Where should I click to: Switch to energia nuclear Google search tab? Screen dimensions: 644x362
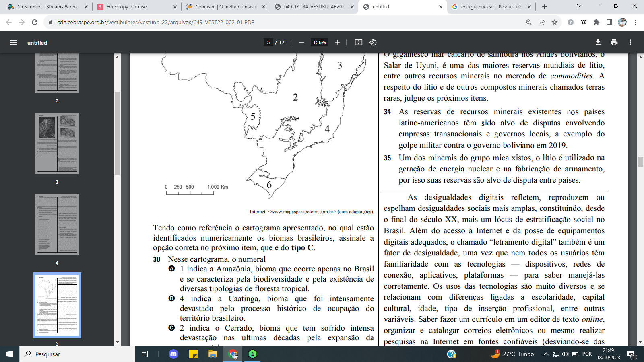pos(491,7)
